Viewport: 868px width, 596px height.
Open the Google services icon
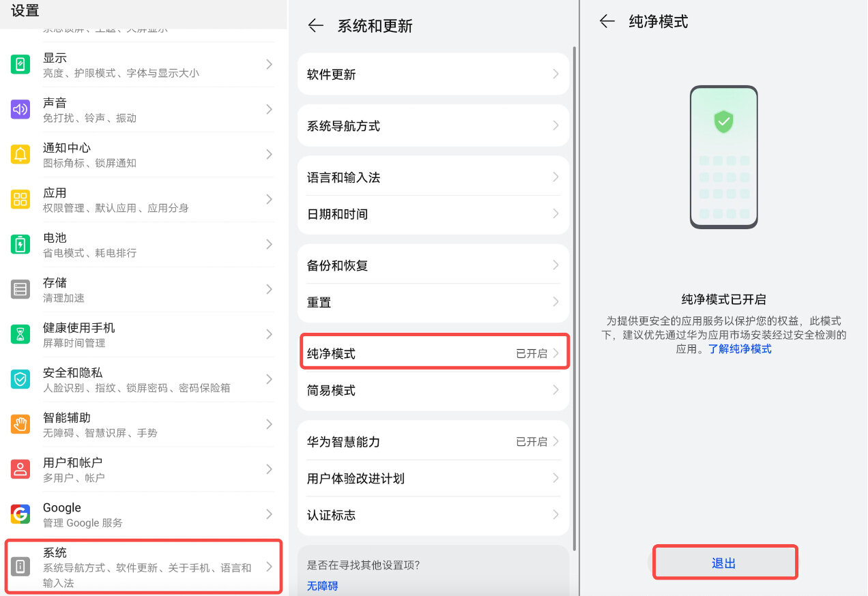pos(20,515)
